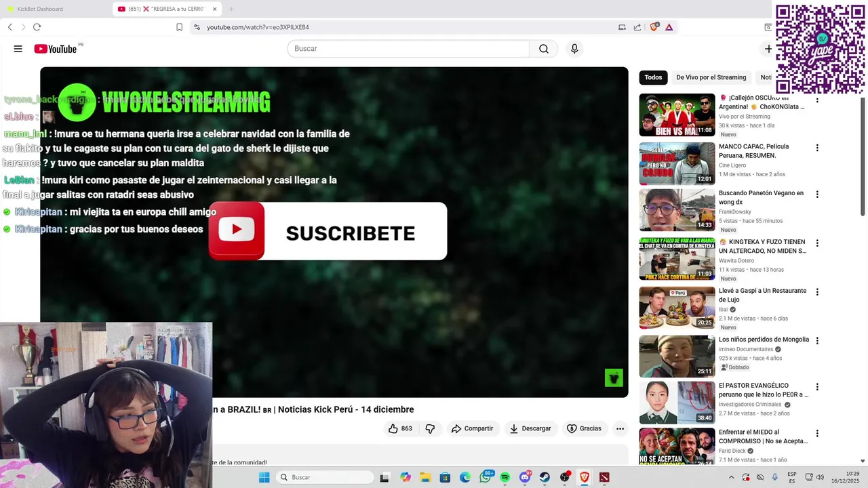
Task: Open the KINGTEKA Y FUZO altercado video
Action: 762,246
